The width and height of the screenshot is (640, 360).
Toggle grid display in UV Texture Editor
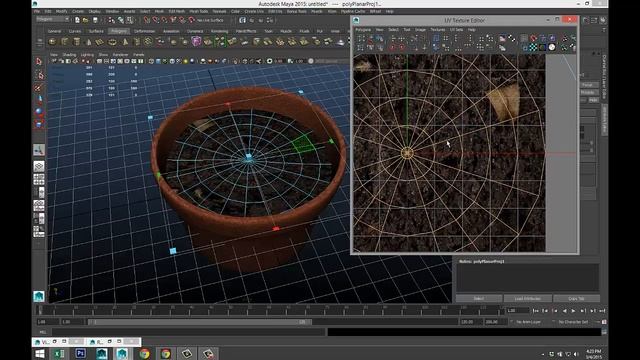(524, 39)
